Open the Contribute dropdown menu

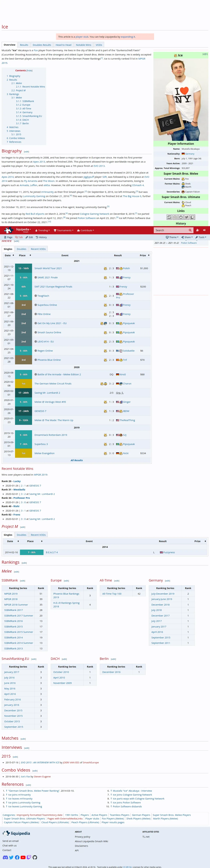[x=86, y=230]
